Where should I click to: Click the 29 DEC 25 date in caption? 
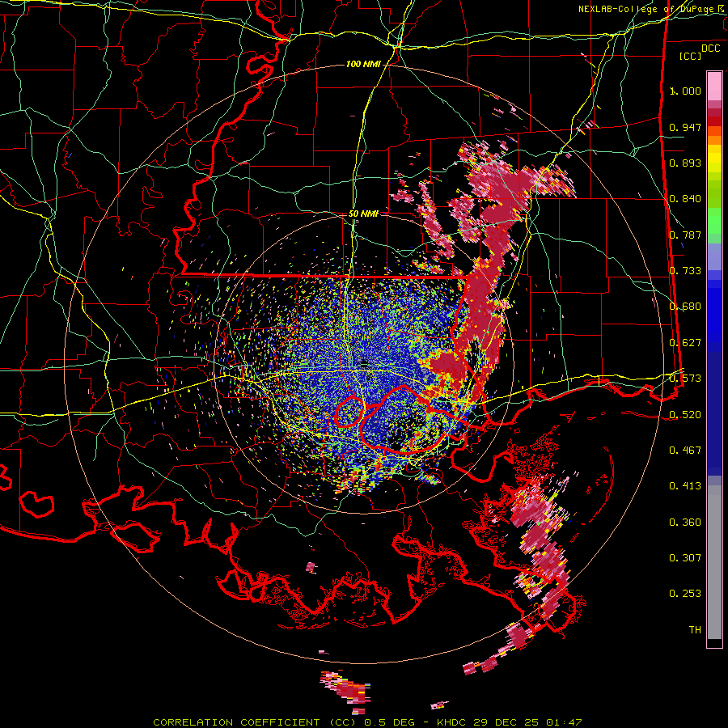tap(506, 722)
